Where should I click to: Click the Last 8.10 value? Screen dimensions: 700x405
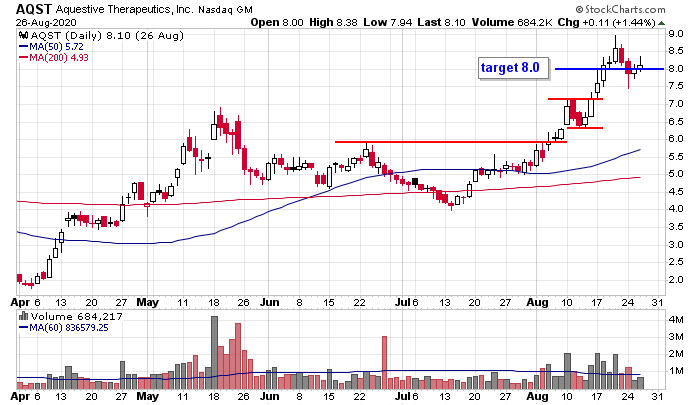click(442, 22)
